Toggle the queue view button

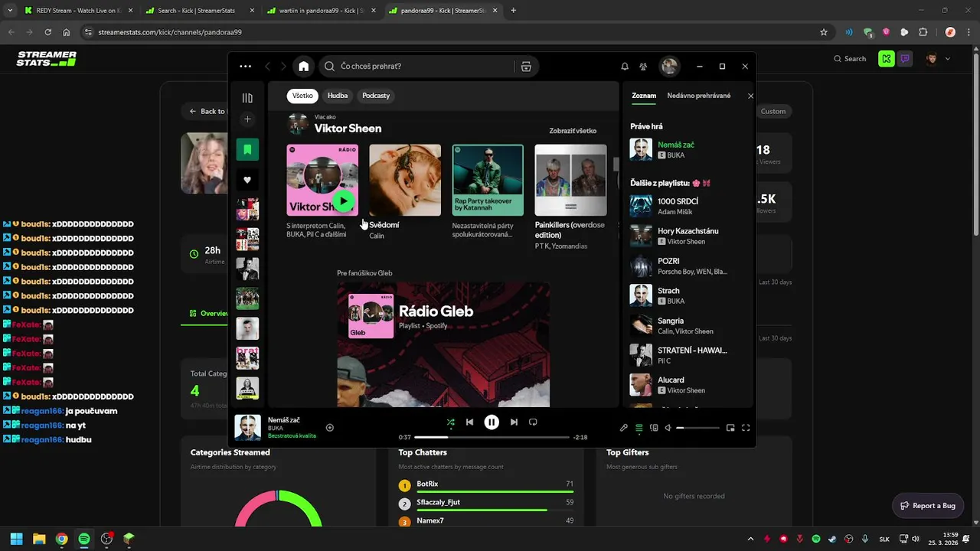[639, 428]
